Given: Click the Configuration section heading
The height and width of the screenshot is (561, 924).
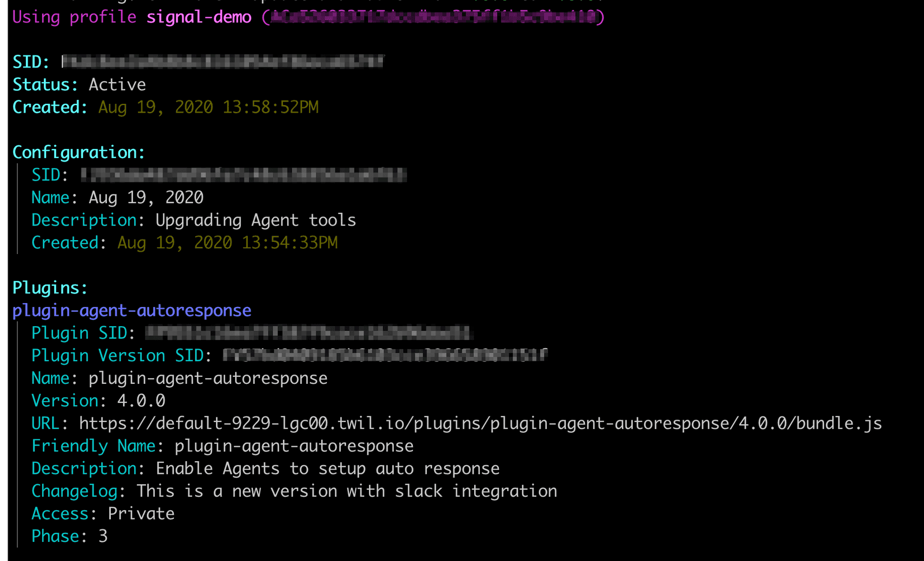Looking at the screenshot, I should coord(79,152).
